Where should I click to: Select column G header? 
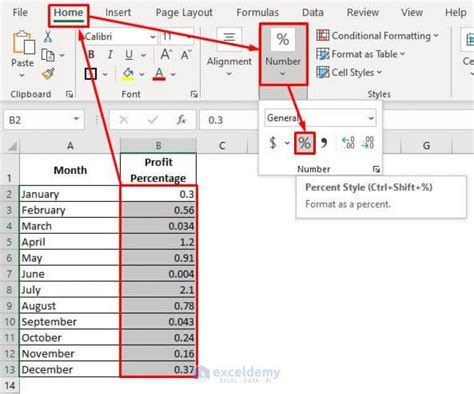tap(426, 146)
